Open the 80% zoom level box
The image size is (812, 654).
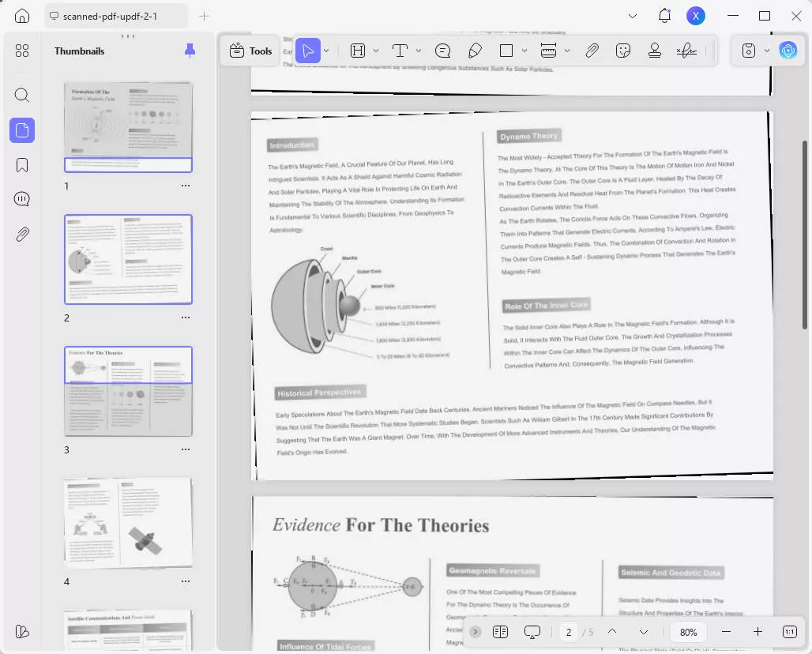(x=688, y=632)
